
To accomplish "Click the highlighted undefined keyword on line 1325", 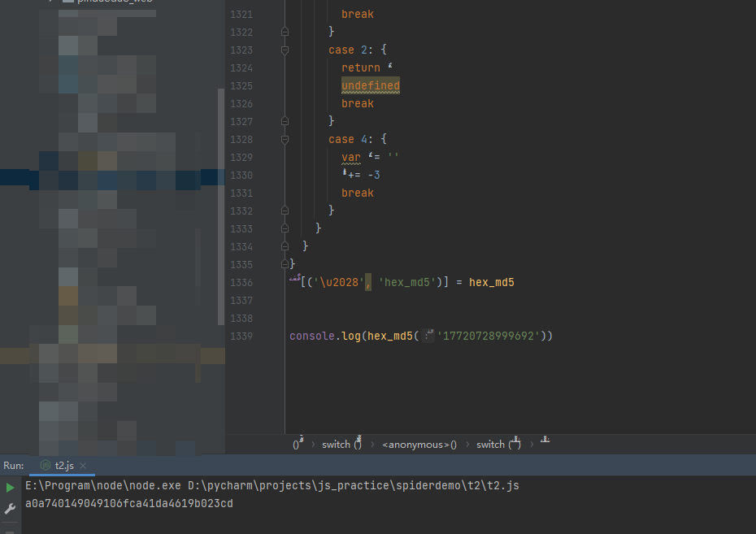I will pos(370,86).
